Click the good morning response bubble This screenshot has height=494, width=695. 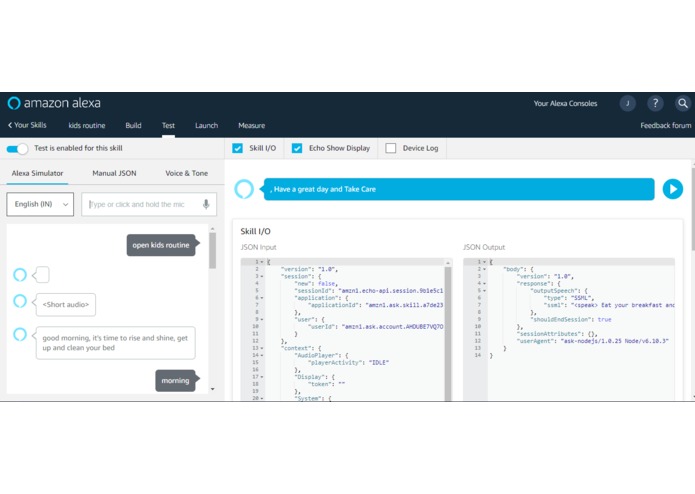(115, 343)
